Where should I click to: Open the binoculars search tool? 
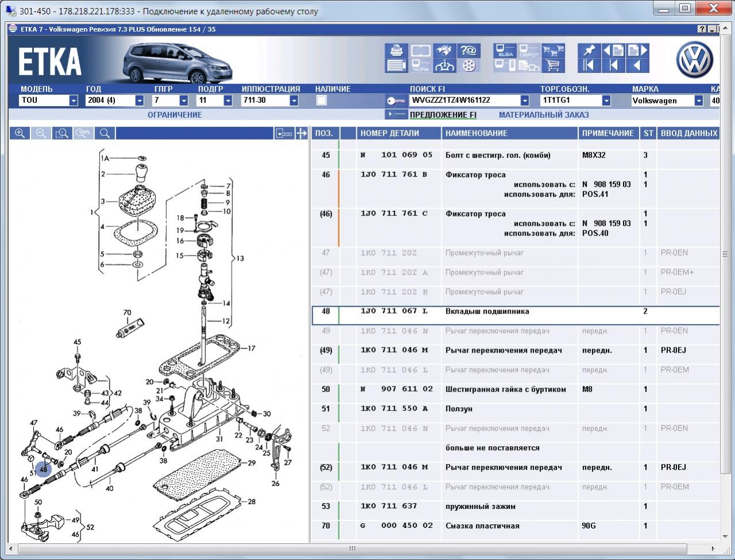(x=445, y=51)
